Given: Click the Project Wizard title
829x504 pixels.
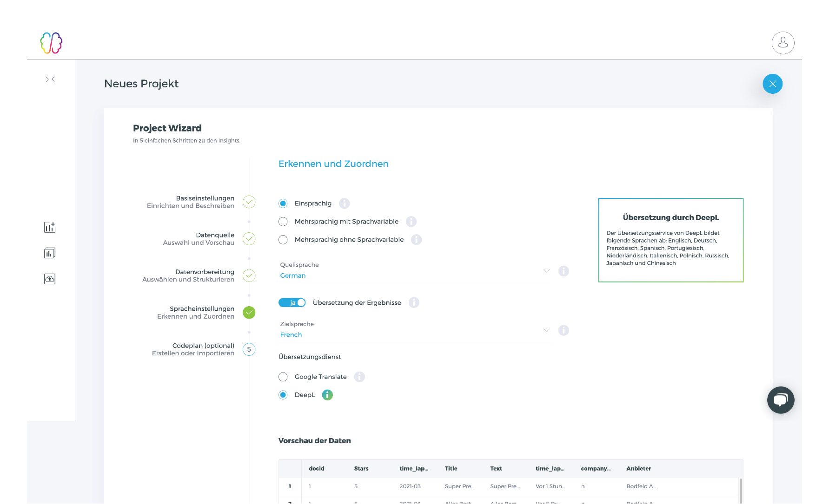Looking at the screenshot, I should point(167,128).
